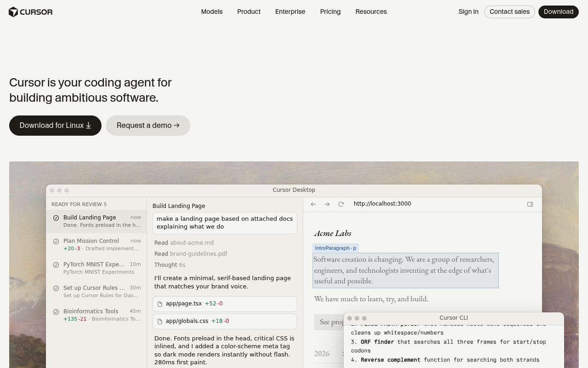Open the Models menu
Screen dimensions: 588x368
(212, 12)
